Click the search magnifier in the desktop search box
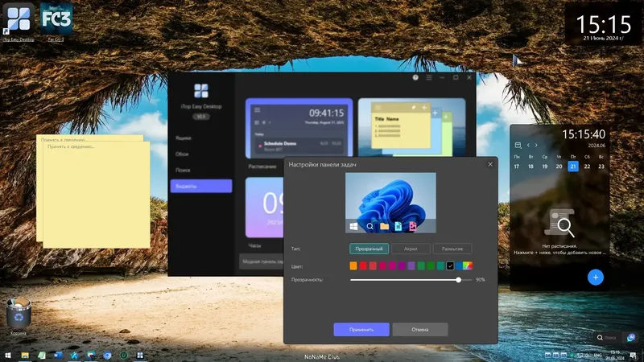 (600, 337)
